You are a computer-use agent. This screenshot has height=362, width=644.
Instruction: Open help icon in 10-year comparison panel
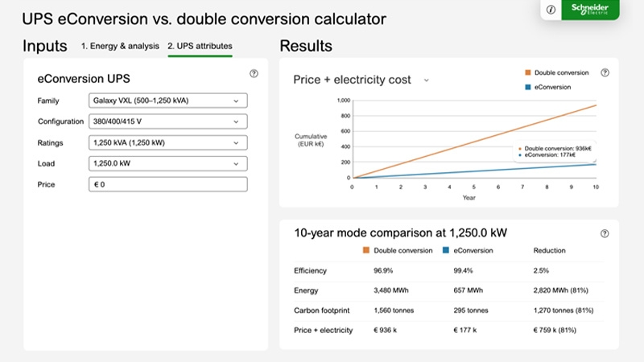(x=605, y=233)
